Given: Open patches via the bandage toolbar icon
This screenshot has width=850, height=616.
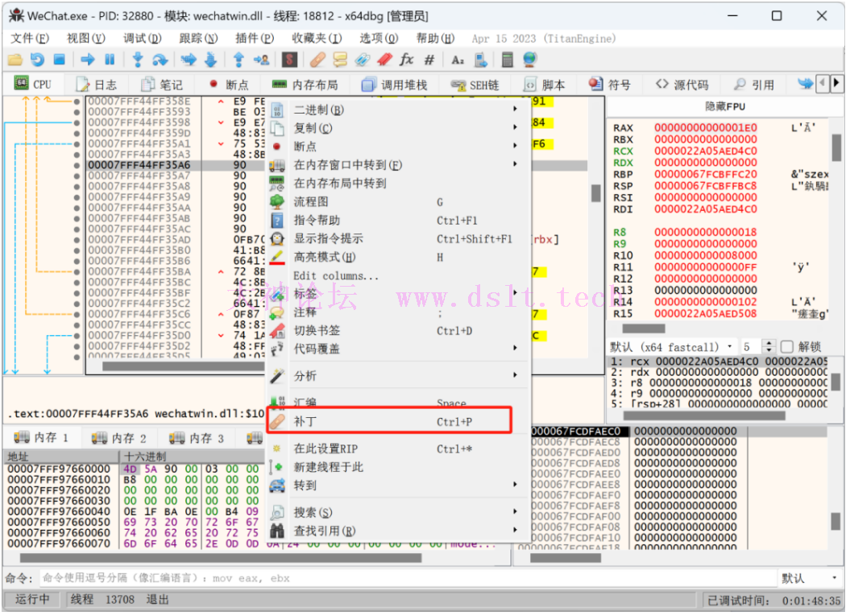Looking at the screenshot, I should [317, 60].
